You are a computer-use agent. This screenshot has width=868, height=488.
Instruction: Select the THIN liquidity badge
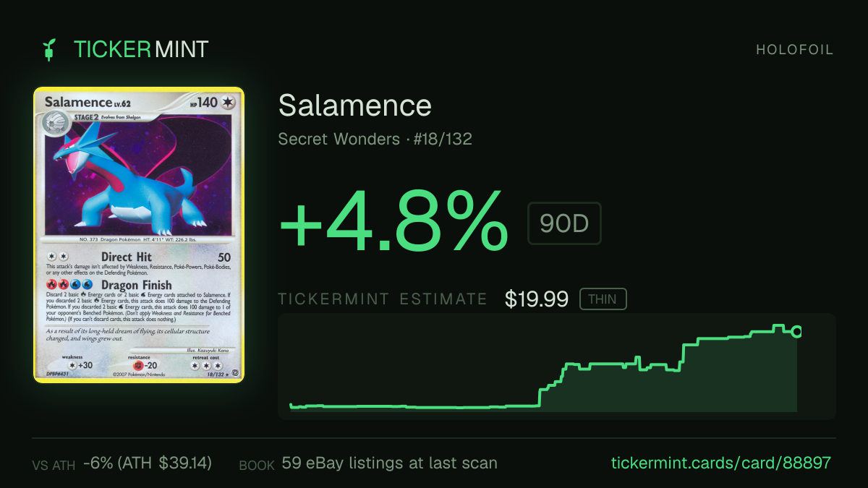(603, 299)
